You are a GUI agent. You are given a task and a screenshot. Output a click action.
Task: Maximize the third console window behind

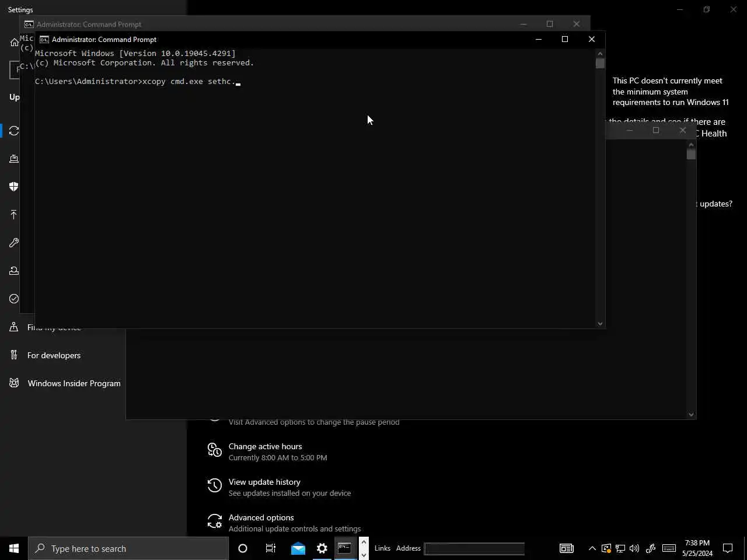click(x=656, y=130)
